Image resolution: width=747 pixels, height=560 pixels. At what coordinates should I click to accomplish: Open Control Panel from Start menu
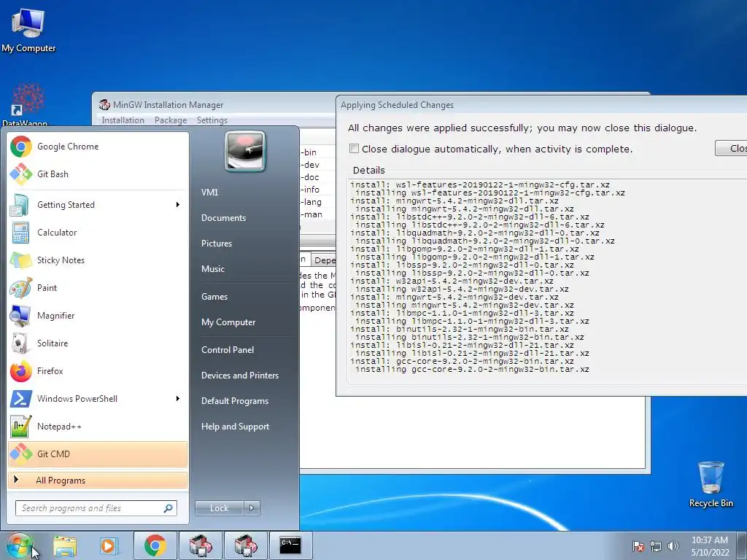228,350
